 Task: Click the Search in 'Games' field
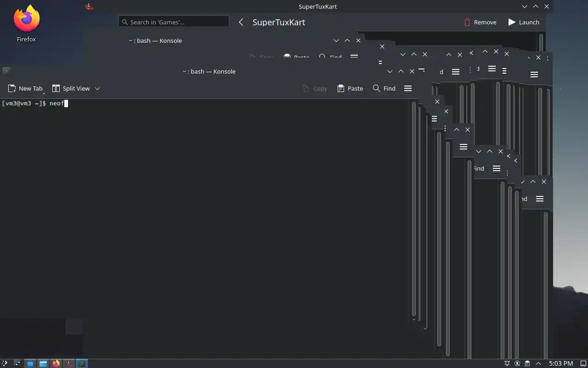(174, 22)
